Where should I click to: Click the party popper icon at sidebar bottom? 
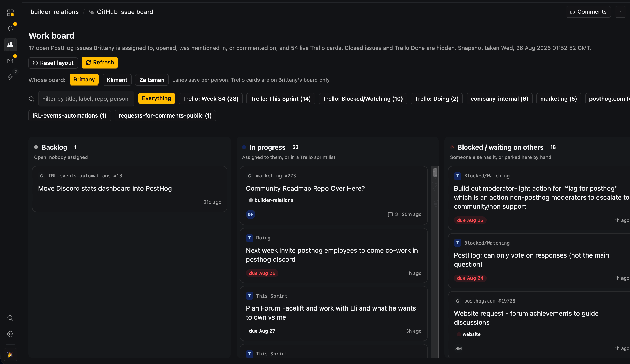[10, 355]
